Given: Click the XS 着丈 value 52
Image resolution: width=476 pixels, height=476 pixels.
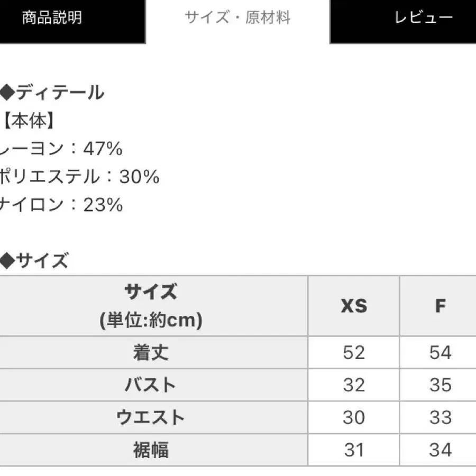Looking at the screenshot, I should (354, 352).
